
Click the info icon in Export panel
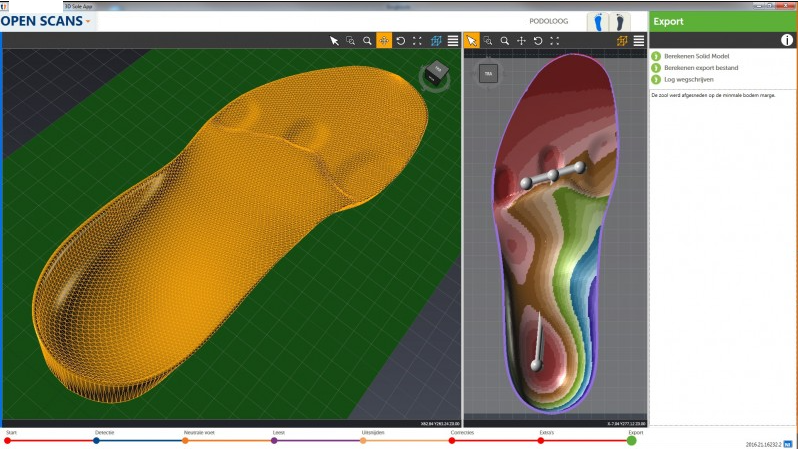tap(787, 40)
